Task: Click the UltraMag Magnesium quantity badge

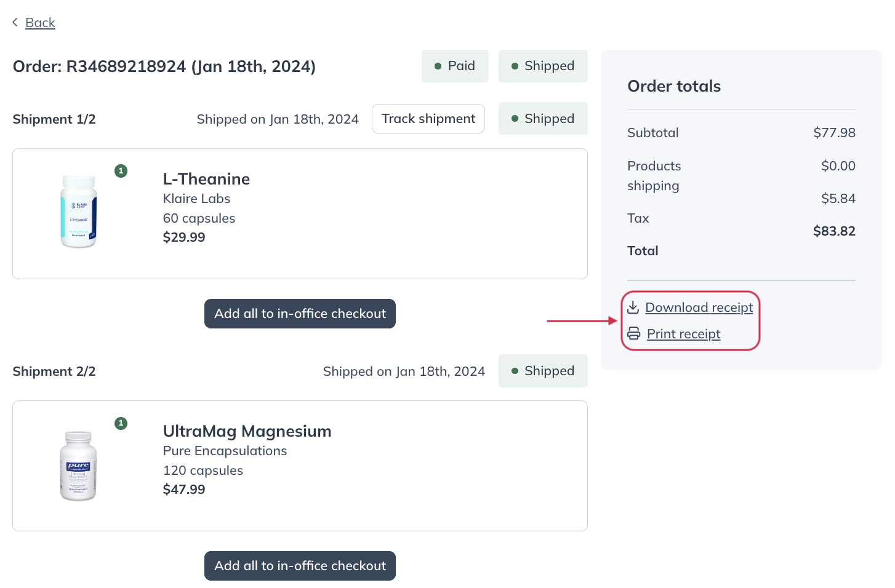Action: click(121, 423)
